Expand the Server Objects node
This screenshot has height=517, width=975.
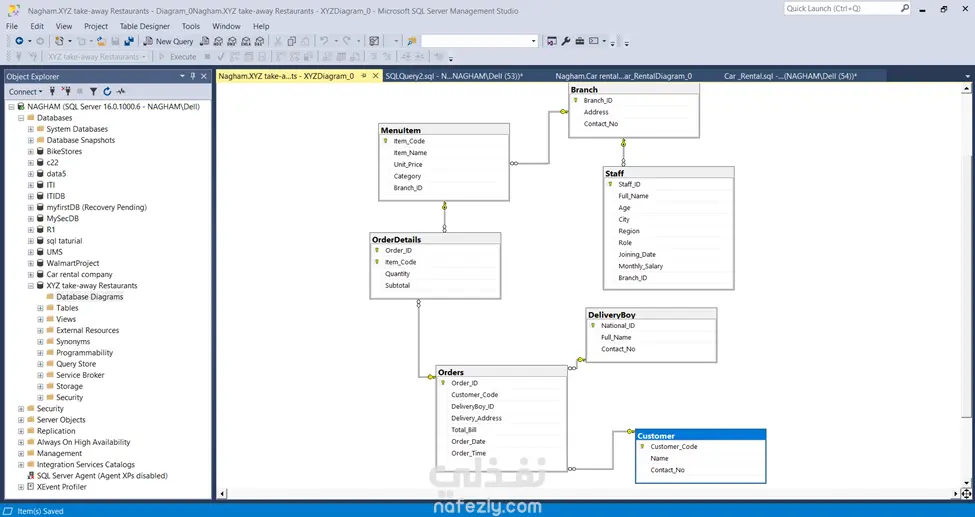[21, 420]
